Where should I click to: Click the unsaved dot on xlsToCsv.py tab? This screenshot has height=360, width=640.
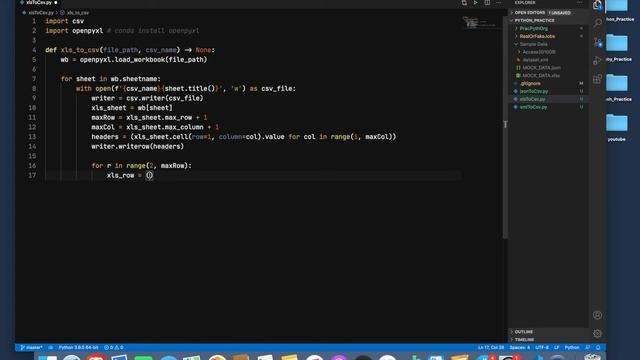(56, 2)
